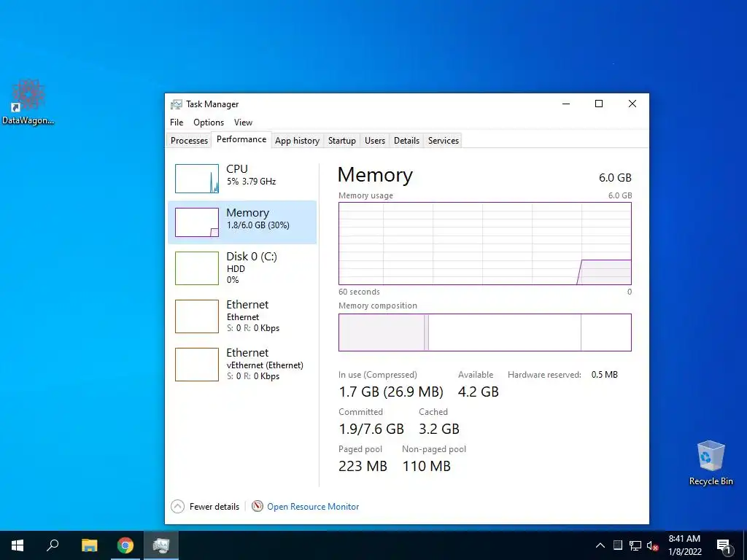Click the Cached 3.2 GB value

438,429
